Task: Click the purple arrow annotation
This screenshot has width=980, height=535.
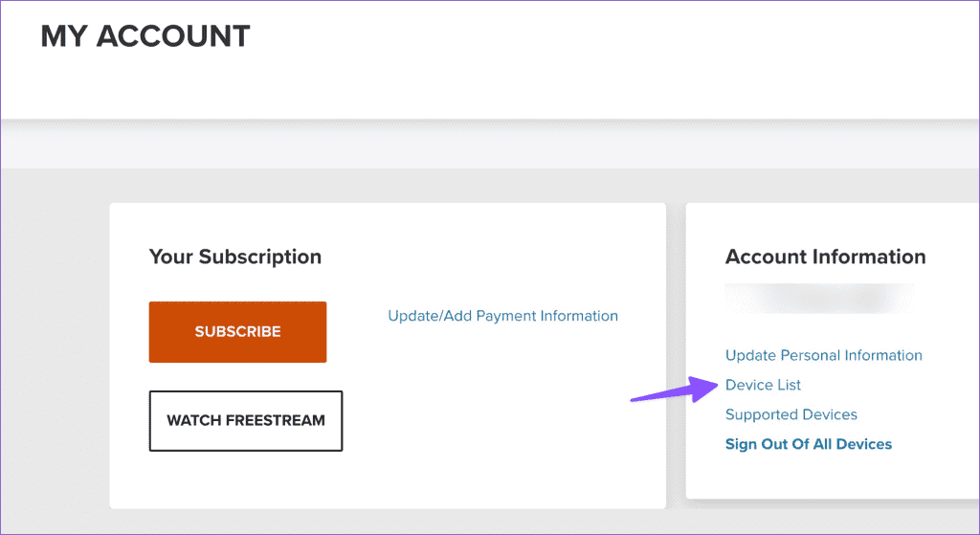Action: 675,390
